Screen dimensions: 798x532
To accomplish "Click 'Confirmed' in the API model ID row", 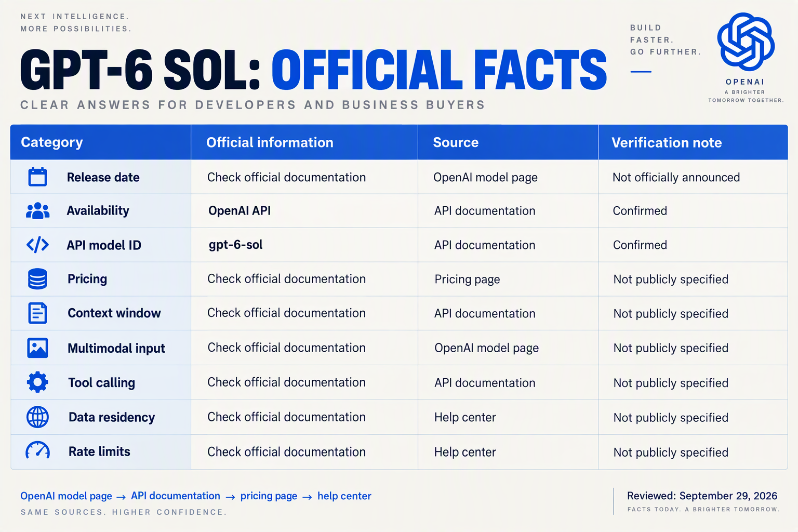I will (x=640, y=245).
